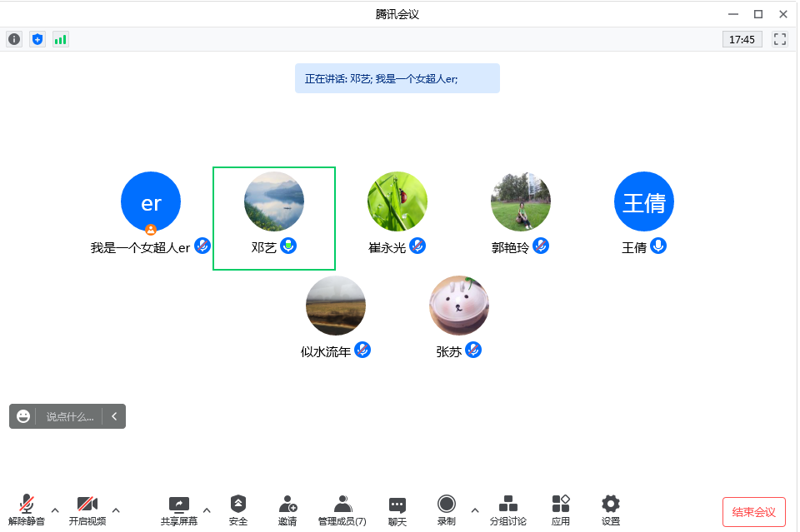This screenshot has width=800, height=532.
Task: Click muted mic icon next to 张苏
Action: 473,350
